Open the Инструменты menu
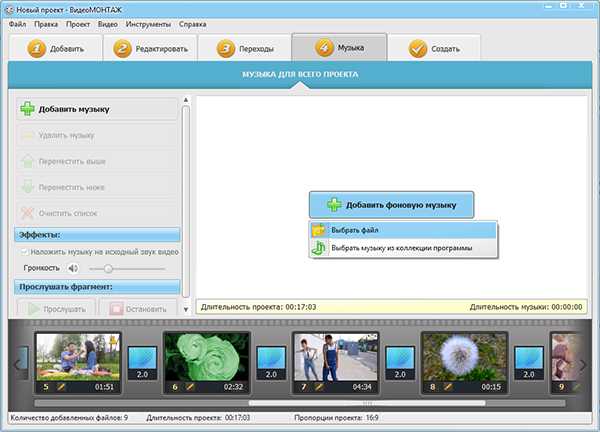The image size is (600, 432). click(148, 24)
